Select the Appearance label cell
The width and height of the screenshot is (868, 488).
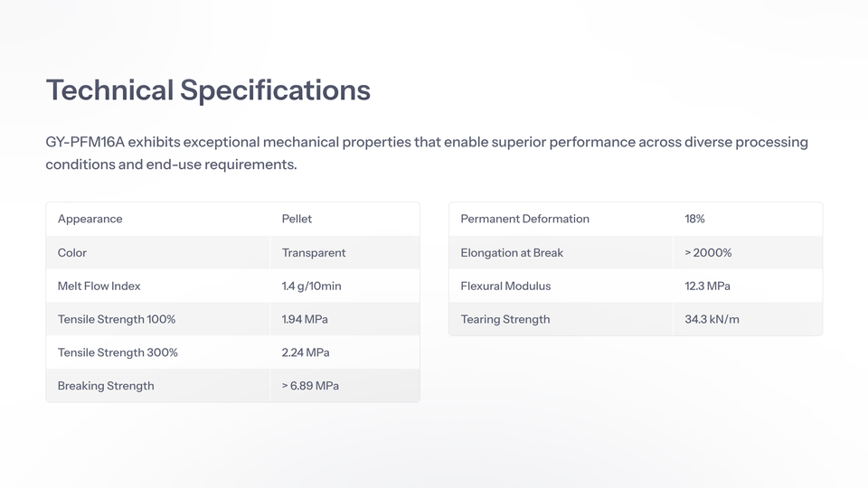90,219
